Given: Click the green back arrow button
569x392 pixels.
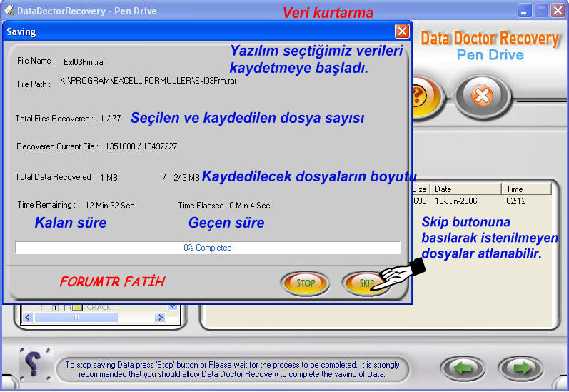Looking at the screenshot, I should tap(462, 368).
